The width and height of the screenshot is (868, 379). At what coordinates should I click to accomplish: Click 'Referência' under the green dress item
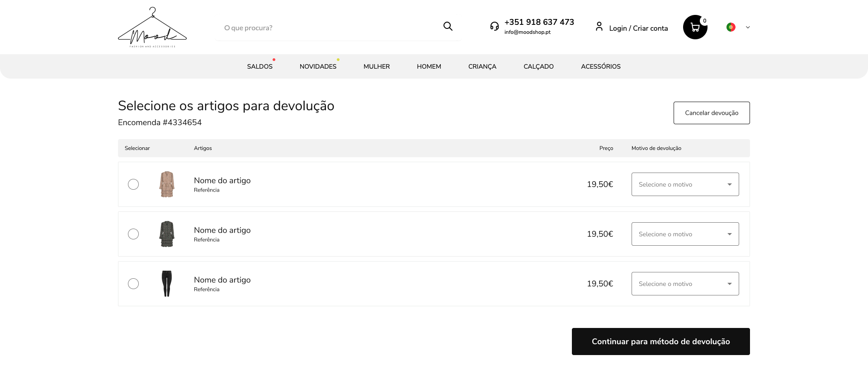tap(207, 240)
